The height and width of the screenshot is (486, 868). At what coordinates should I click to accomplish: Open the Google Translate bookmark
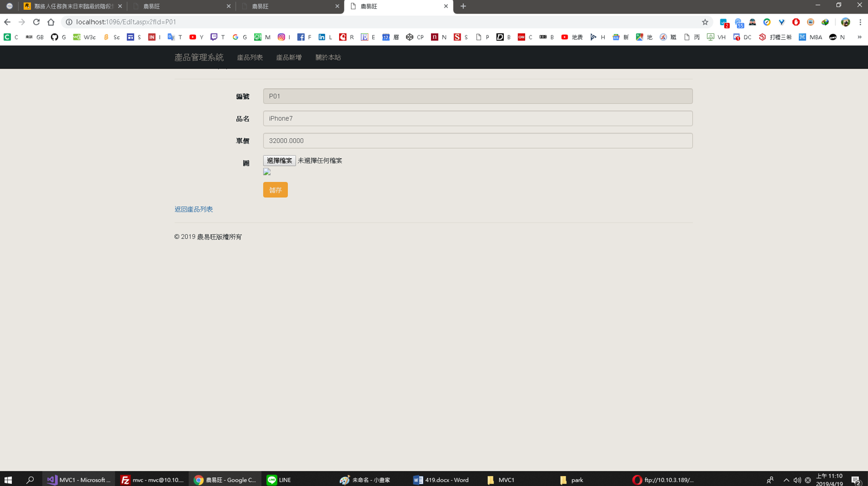click(175, 37)
